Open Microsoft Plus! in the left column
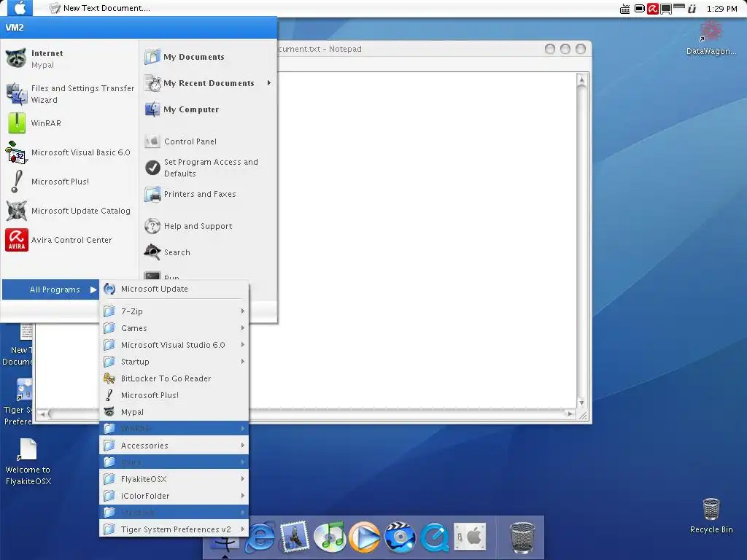Viewport: 747px width, 560px height. pos(69,182)
